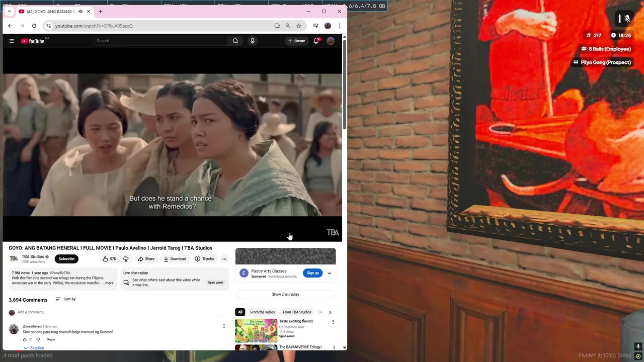Sign up for Pastry Arts Classes ad

pyautogui.click(x=312, y=273)
